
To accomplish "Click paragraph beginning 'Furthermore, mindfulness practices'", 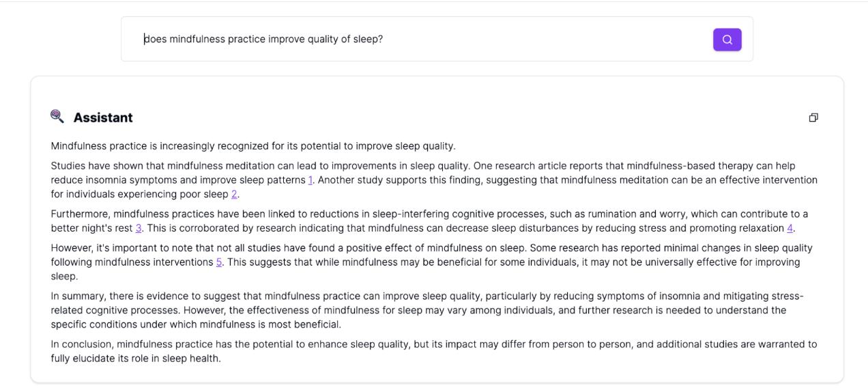I will pyautogui.click(x=430, y=221).
